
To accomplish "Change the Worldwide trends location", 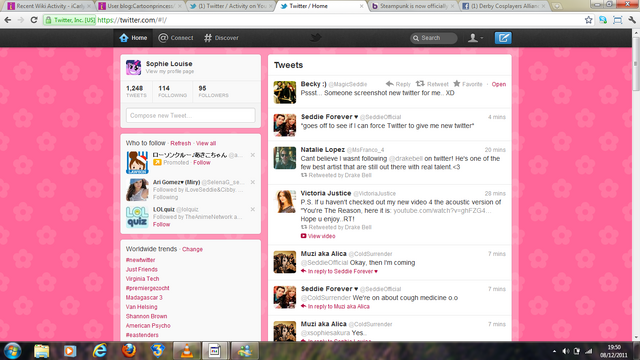I will (x=192, y=249).
